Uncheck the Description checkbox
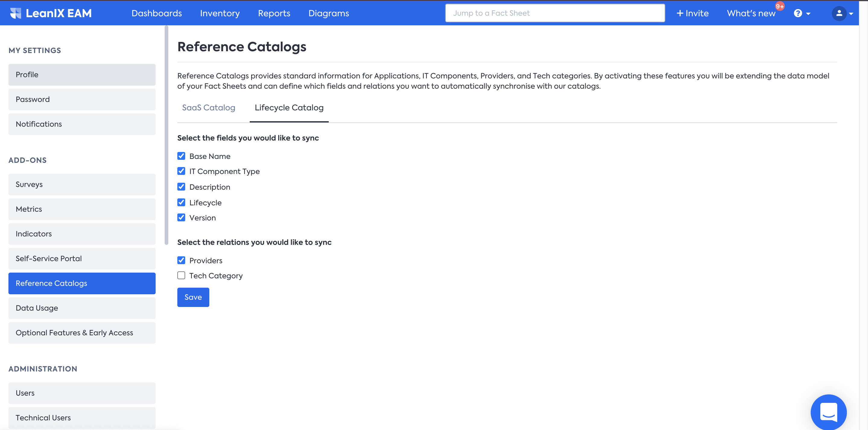Image resolution: width=868 pixels, height=430 pixels. pyautogui.click(x=181, y=186)
